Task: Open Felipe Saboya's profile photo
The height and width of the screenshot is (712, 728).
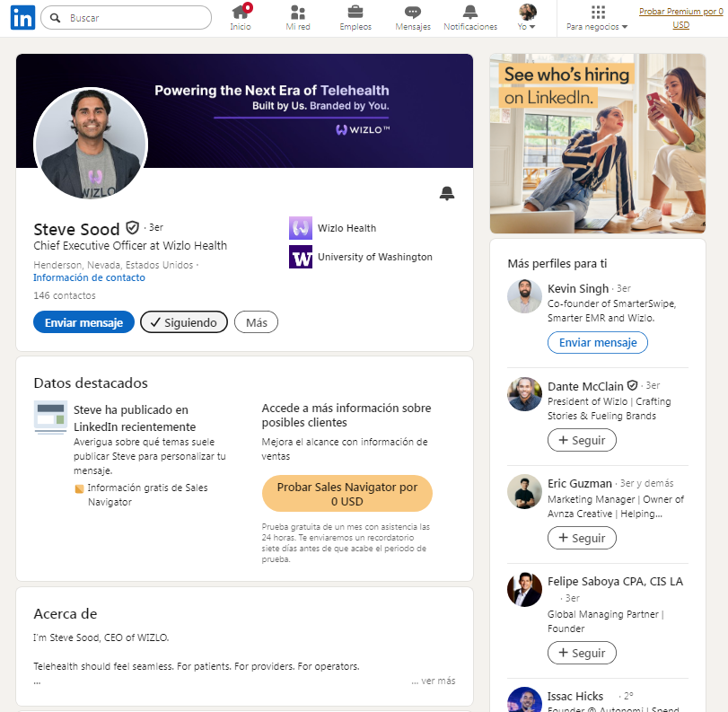Action: tap(524, 589)
